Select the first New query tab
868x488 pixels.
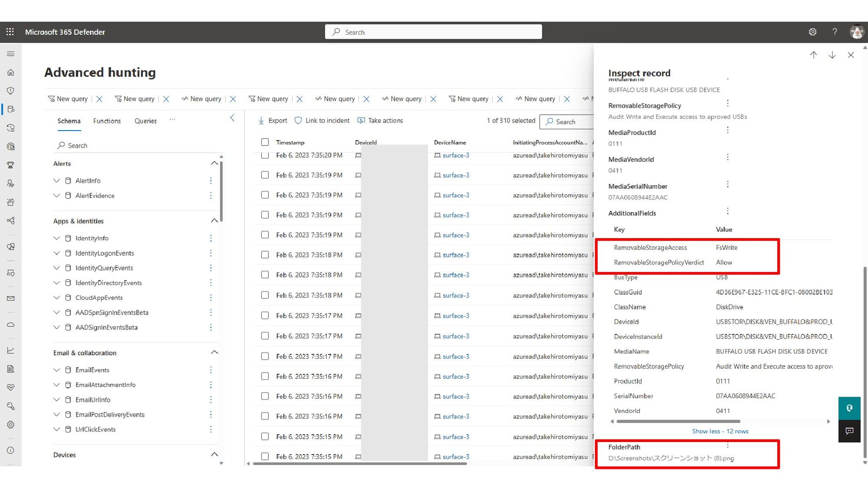pos(68,99)
